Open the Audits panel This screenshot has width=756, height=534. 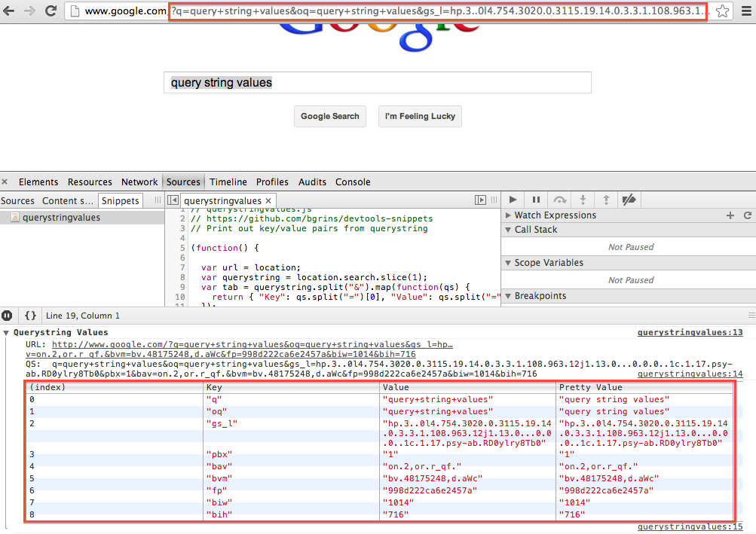pos(312,182)
